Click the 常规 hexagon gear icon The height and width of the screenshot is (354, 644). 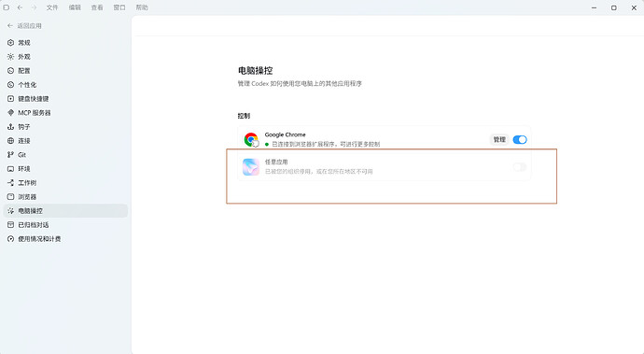pos(10,42)
